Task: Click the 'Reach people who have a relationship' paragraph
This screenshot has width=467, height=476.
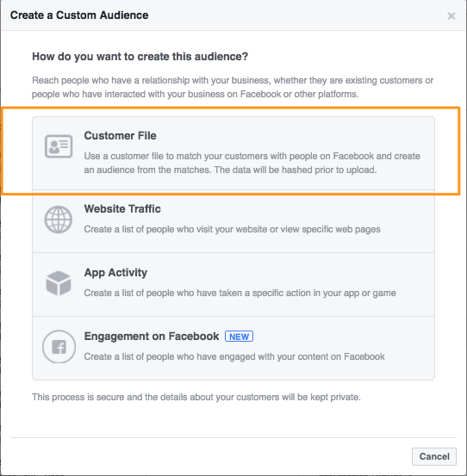Action: pos(233,88)
